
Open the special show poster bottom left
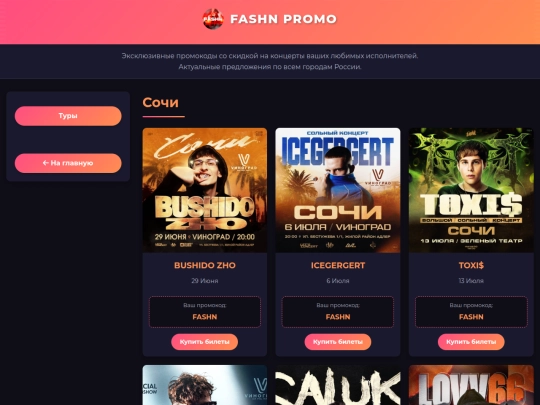205,385
